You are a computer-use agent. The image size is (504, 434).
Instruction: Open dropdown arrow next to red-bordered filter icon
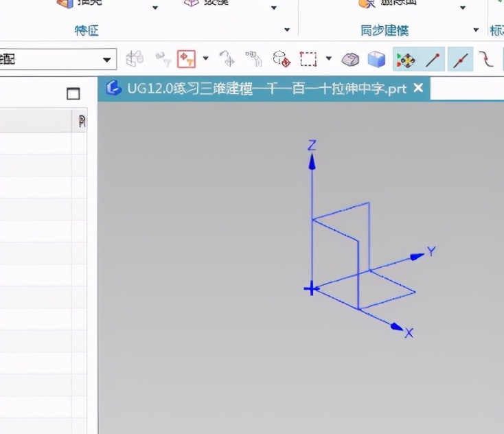(x=206, y=58)
